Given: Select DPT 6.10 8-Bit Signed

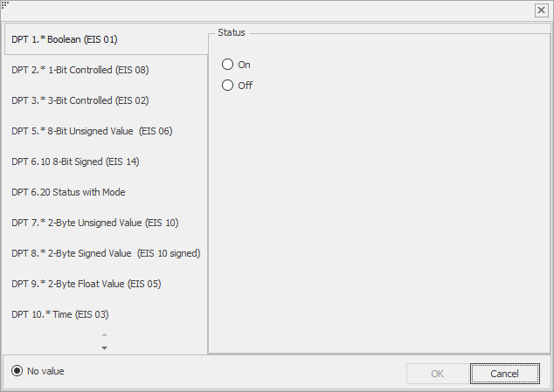Looking at the screenshot, I should click(105, 162).
